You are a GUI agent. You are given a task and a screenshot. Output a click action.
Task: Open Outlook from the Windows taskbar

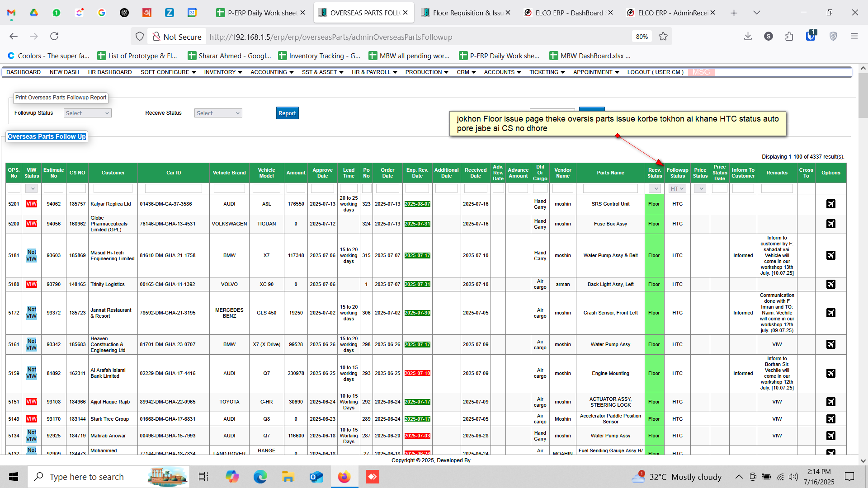(316, 477)
